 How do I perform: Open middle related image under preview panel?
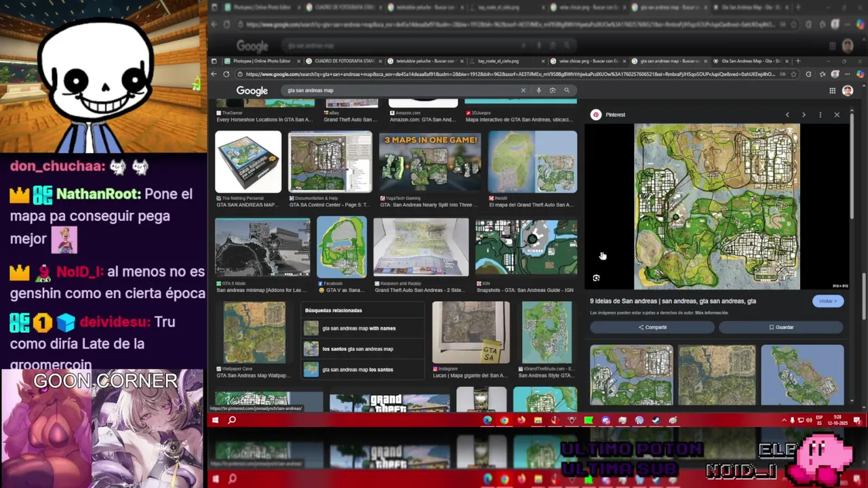[x=717, y=375]
